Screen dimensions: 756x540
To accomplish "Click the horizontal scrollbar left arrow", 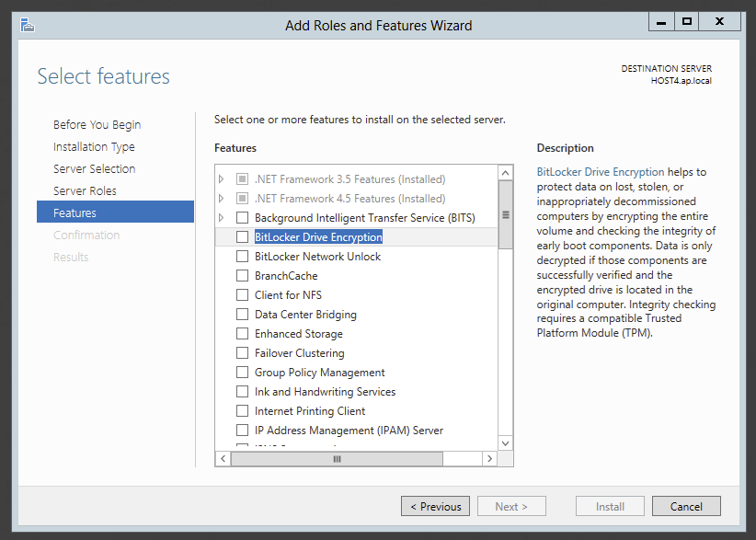I will 223,458.
